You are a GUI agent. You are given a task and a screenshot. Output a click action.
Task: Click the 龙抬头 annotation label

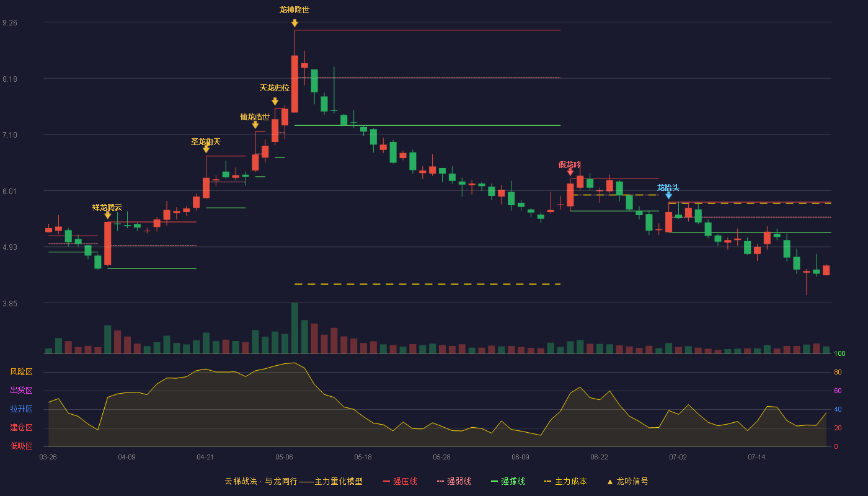(668, 187)
